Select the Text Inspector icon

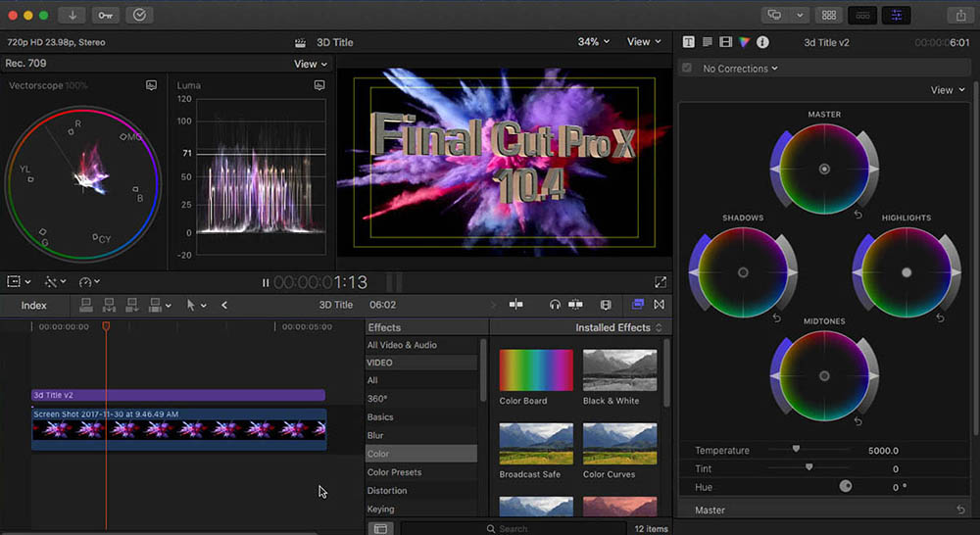point(689,42)
